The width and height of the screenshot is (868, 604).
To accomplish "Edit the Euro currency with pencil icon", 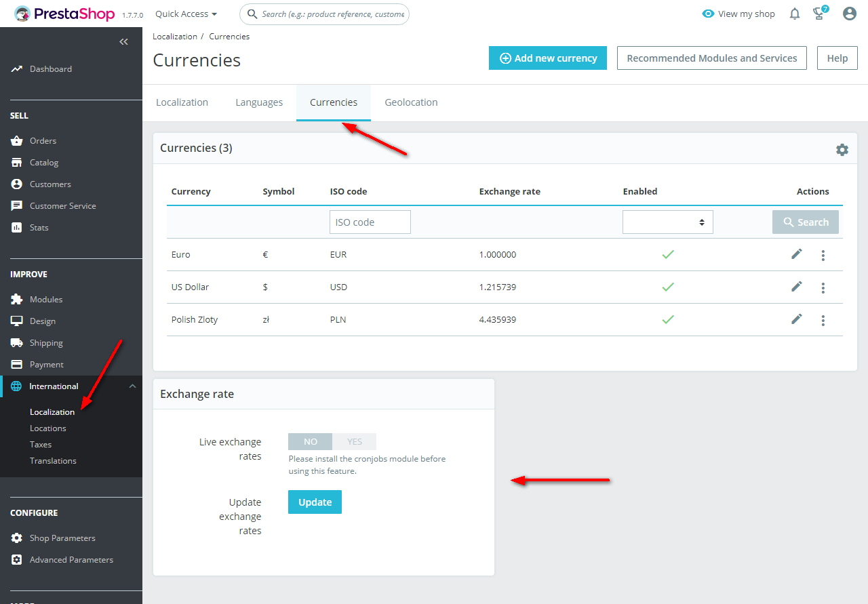I will coord(797,254).
